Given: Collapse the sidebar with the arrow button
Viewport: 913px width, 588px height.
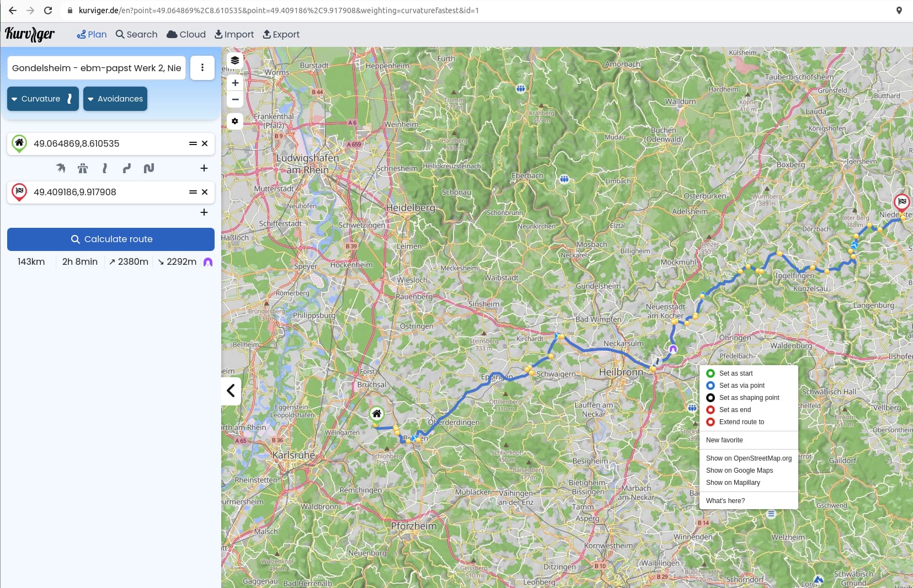Looking at the screenshot, I should tap(231, 391).
